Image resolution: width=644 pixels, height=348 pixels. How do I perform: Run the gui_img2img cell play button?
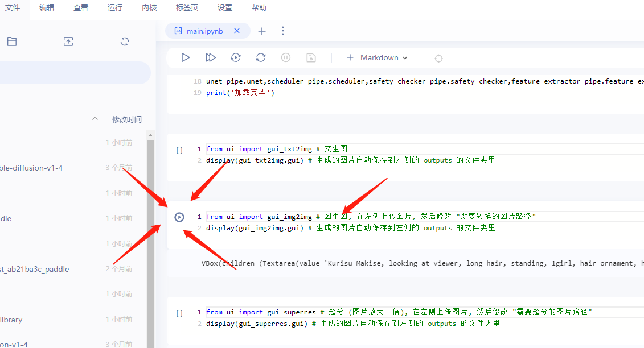pos(179,217)
